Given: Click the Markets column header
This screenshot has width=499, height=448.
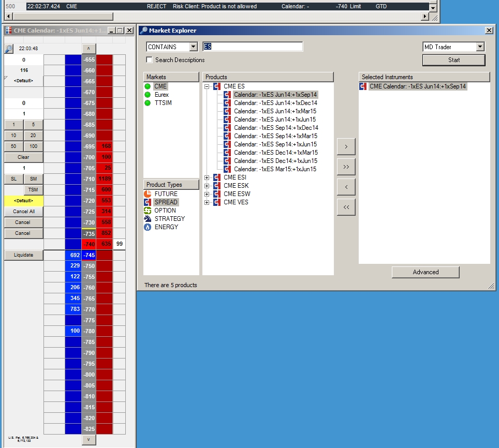Looking at the screenshot, I should click(171, 77).
